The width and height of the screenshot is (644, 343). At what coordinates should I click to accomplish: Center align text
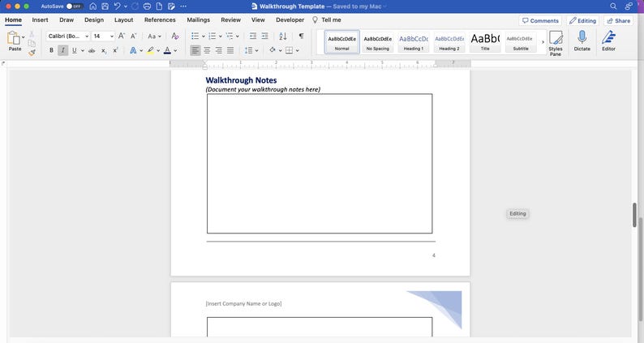pos(207,50)
